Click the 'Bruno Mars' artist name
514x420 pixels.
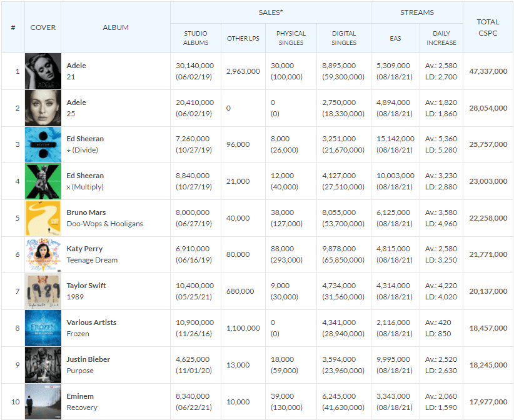point(86,212)
